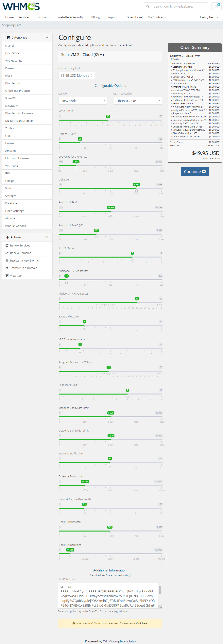Click the refresh icon beside Renew Services

pyautogui.click(x=7, y=245)
